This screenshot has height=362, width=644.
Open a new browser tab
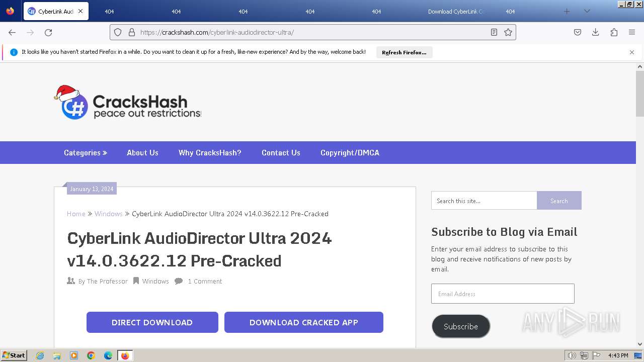[x=567, y=11]
